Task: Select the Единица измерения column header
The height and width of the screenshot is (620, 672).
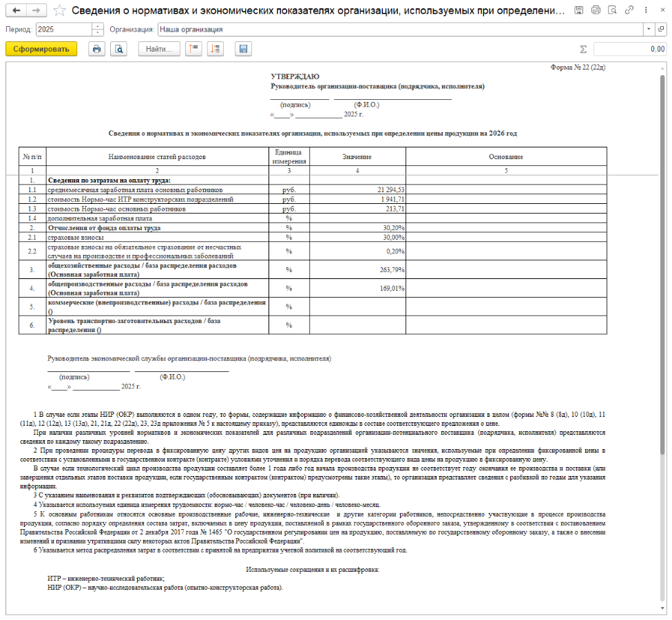Action: tap(289, 157)
